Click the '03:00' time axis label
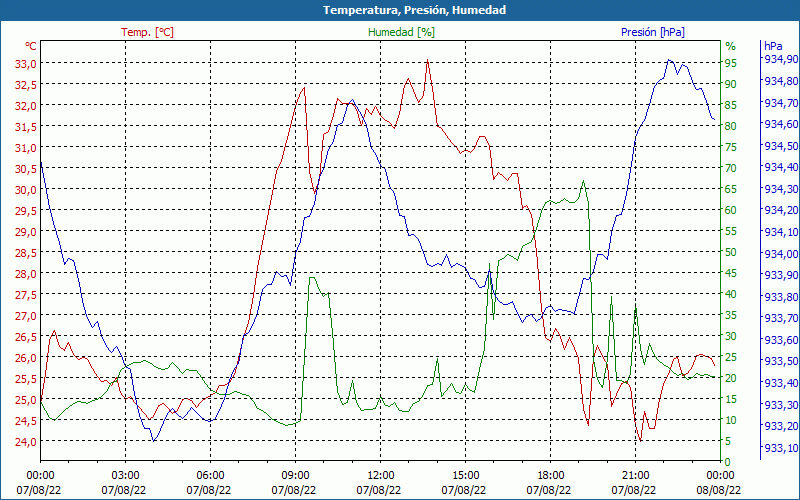The image size is (800, 500). point(126,475)
